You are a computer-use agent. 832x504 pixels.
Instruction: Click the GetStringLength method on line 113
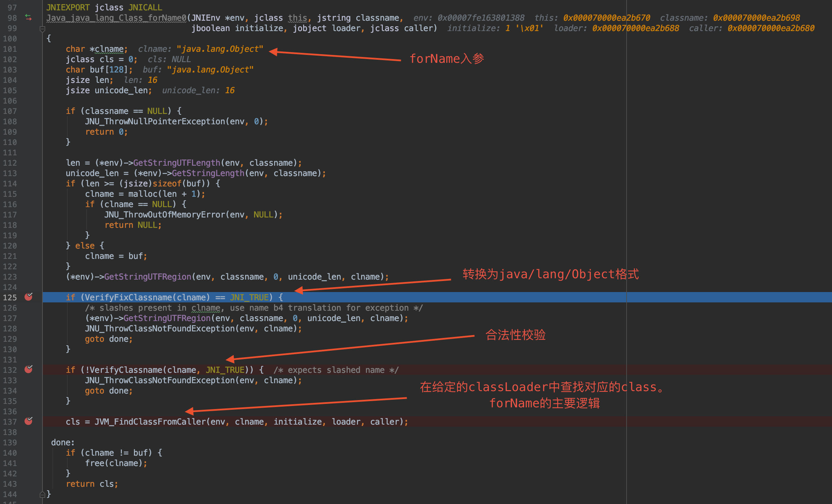[208, 173]
